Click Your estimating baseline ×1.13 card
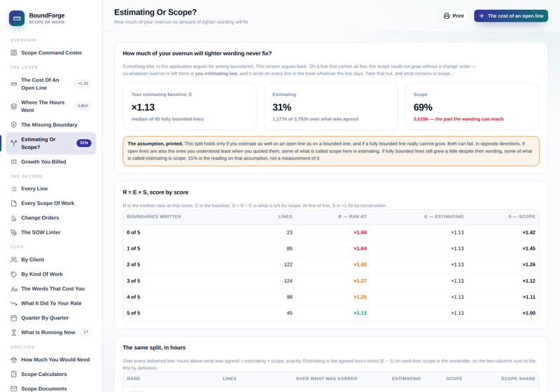This screenshot has height=392, width=560. [190, 106]
